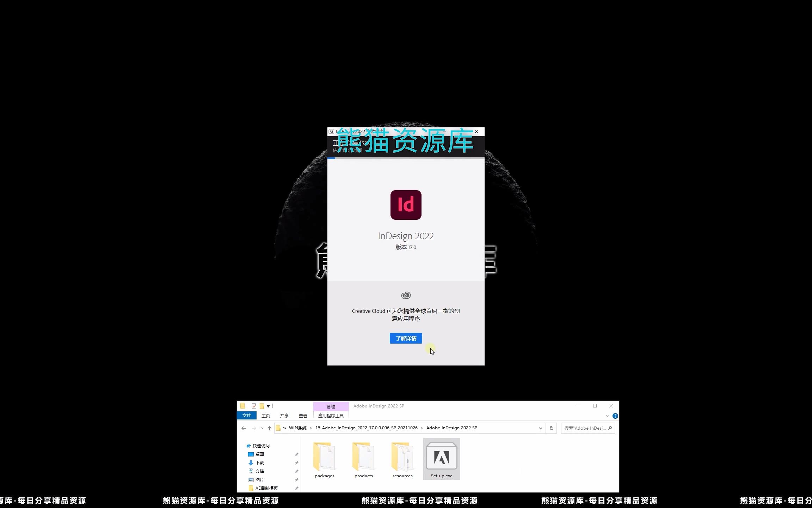Select the 主页 tab in Explorer ribbon
The image size is (812, 508).
266,416
